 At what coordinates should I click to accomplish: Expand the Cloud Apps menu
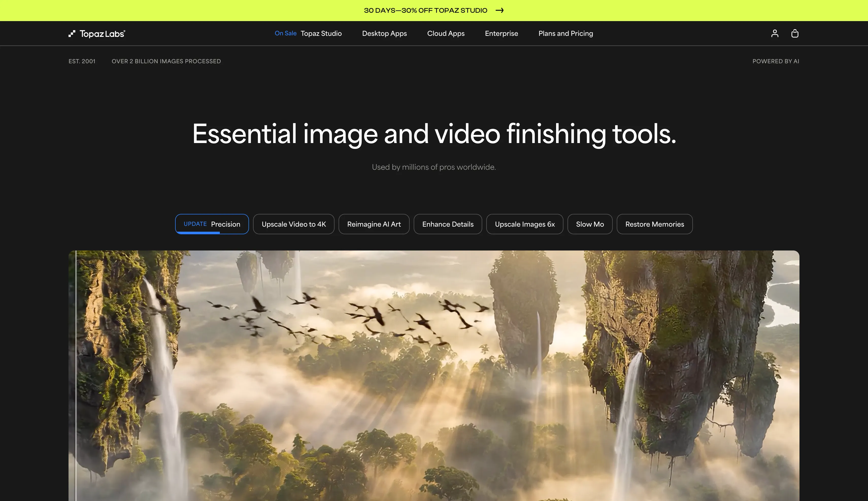pos(445,33)
